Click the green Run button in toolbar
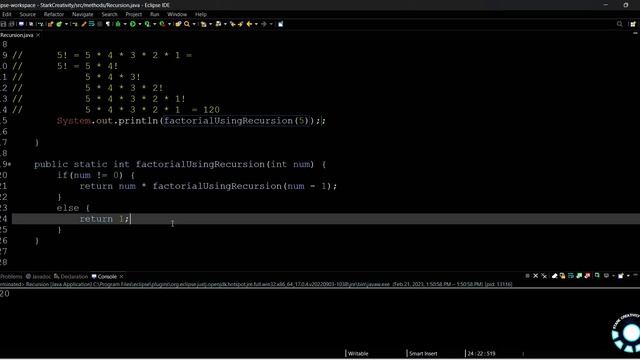Screen dimensions: 640x360 tap(133, 24)
